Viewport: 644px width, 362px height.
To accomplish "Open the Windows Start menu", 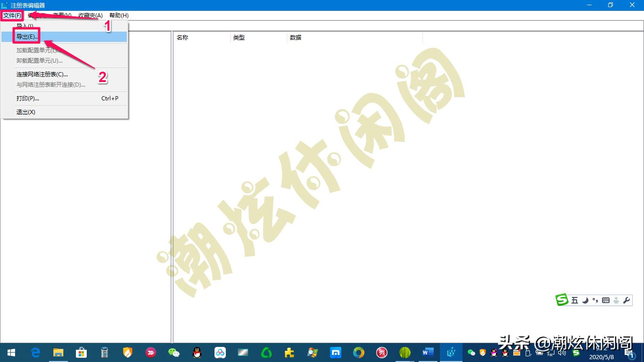I will (11, 353).
